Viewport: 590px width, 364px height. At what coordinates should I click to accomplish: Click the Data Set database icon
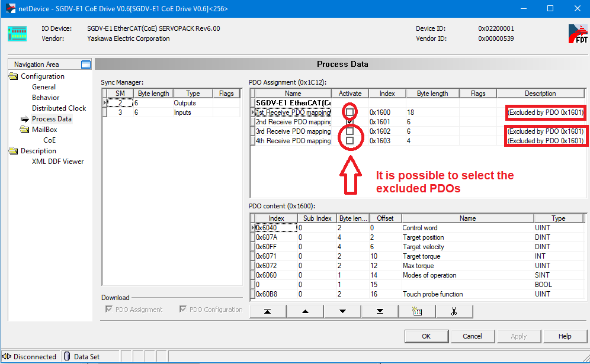coord(67,356)
